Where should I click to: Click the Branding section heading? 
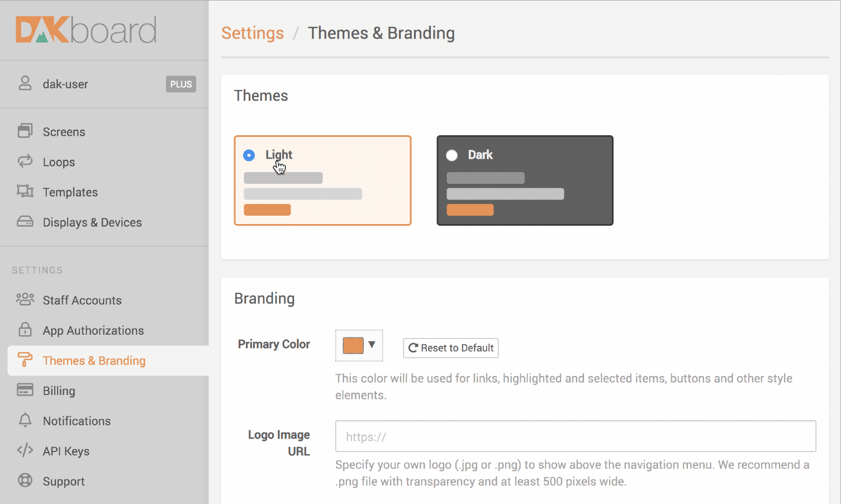pos(264,298)
